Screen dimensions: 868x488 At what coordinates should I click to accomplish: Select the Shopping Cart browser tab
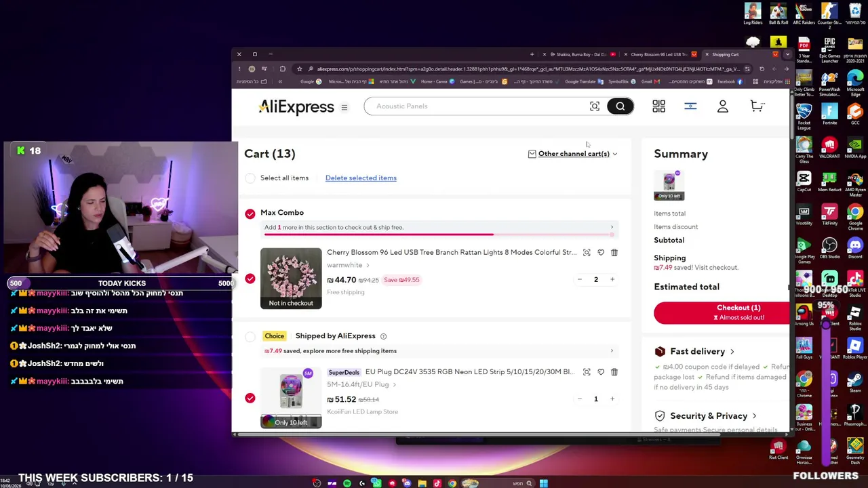point(743,54)
